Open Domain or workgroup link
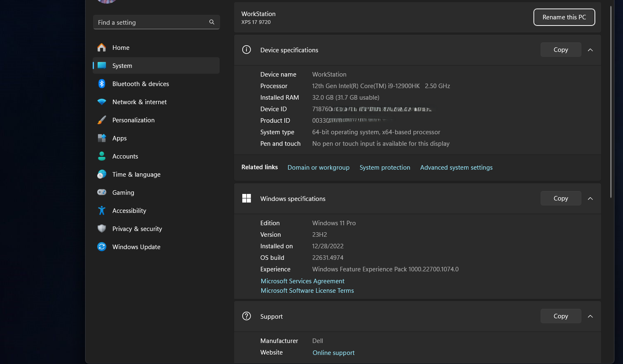Viewport: 623px width, 364px height. [319, 167]
